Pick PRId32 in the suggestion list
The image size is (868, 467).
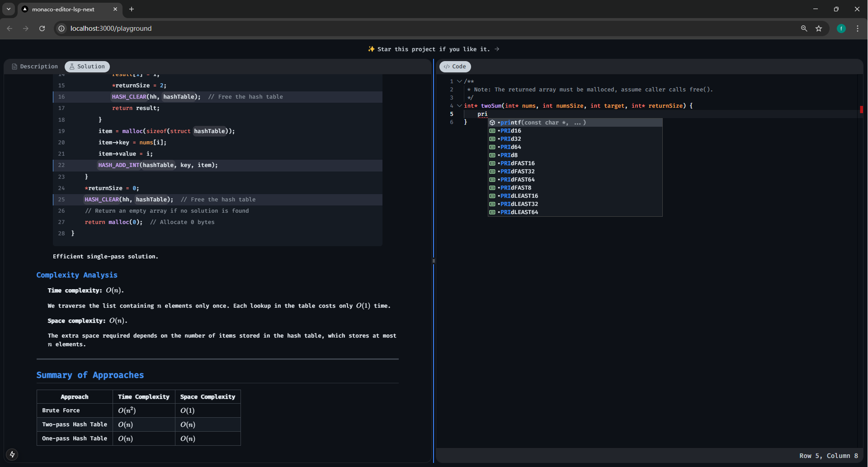click(511, 139)
